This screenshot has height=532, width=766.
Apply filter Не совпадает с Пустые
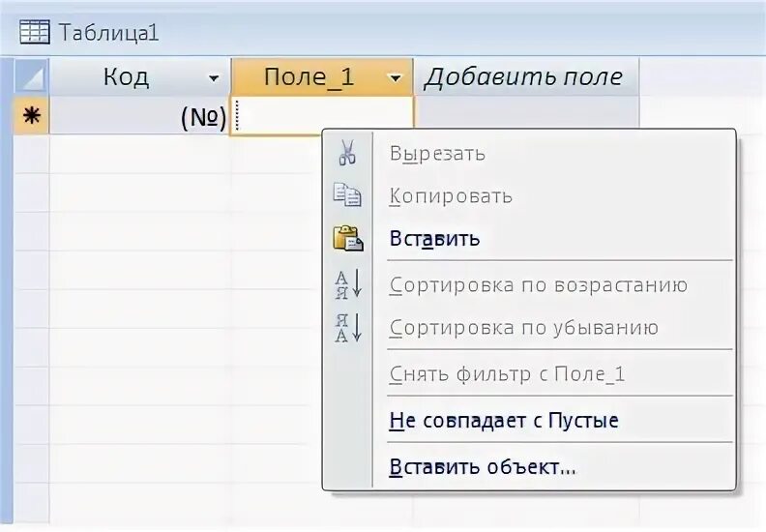(x=503, y=420)
